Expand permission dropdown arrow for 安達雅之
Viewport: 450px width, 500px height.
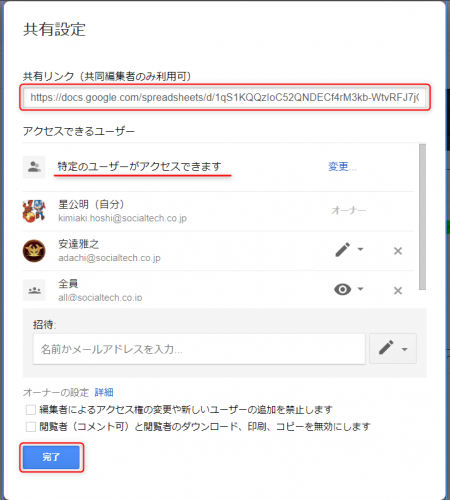point(360,249)
